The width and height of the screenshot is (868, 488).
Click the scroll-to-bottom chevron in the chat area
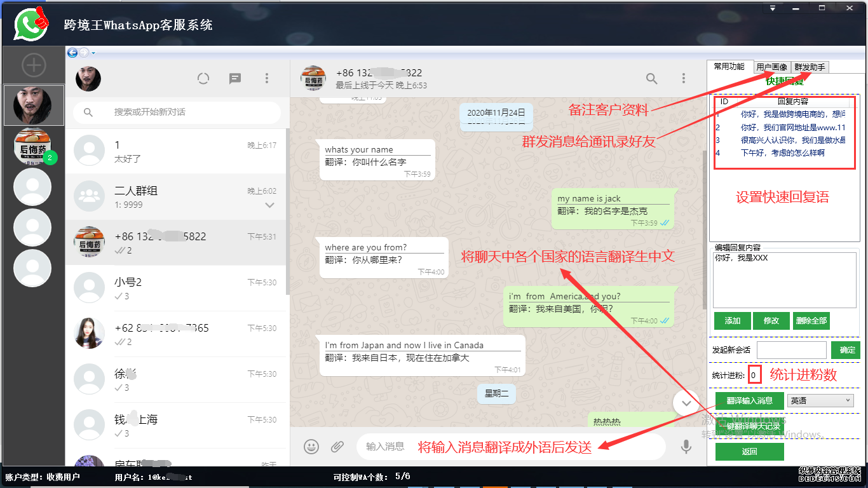coord(686,403)
